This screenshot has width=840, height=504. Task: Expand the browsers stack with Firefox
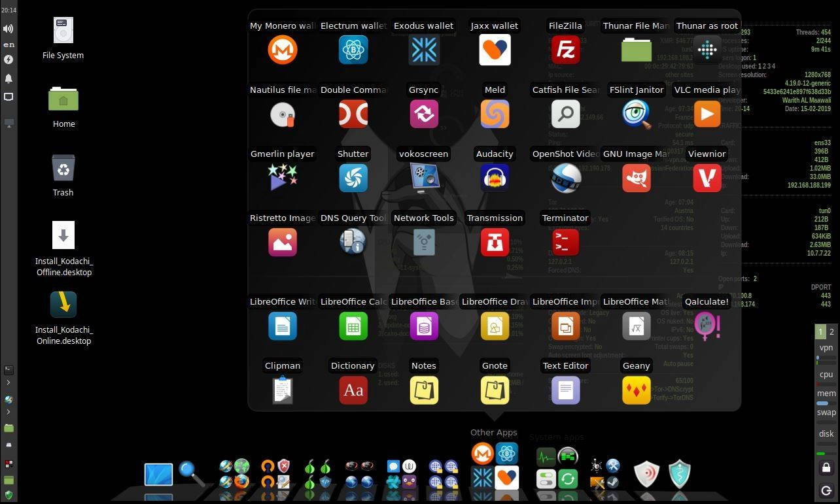(x=234, y=474)
